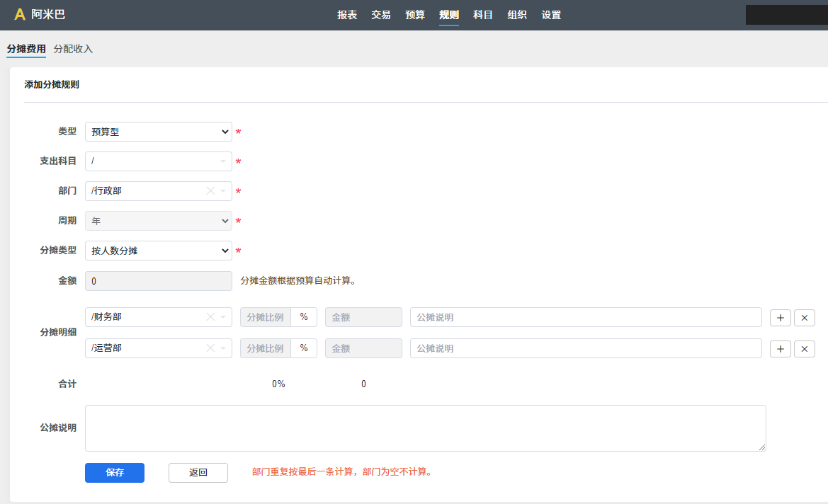Open the 报表 menu

point(347,15)
